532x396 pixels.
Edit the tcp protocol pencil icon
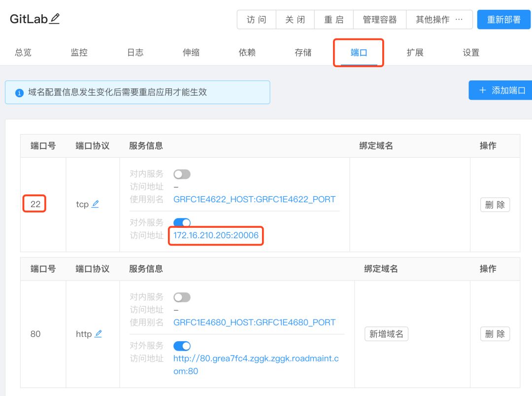96,204
